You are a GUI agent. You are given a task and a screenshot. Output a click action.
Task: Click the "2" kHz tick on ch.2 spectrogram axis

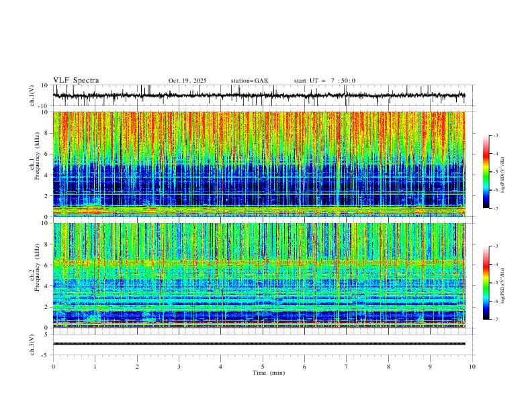tap(46, 307)
